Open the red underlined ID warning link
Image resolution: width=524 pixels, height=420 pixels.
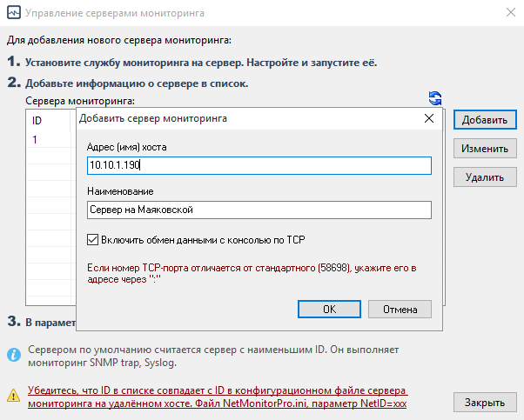coord(217,397)
